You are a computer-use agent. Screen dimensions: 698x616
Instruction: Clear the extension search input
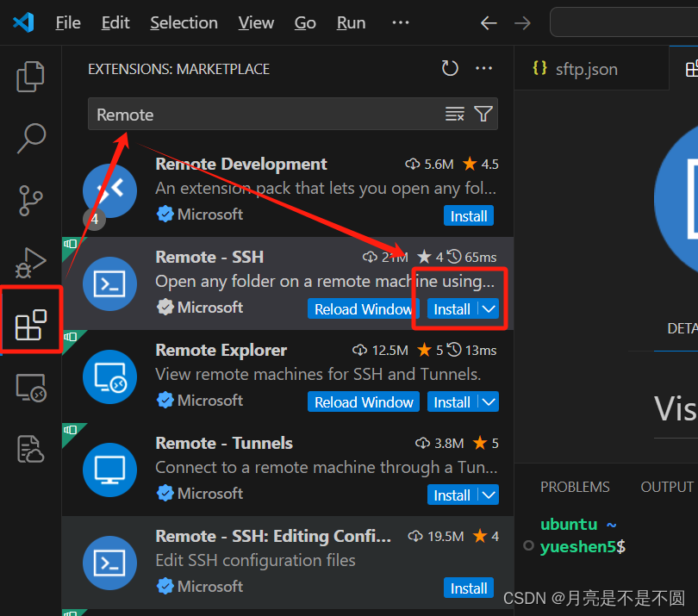(x=454, y=114)
